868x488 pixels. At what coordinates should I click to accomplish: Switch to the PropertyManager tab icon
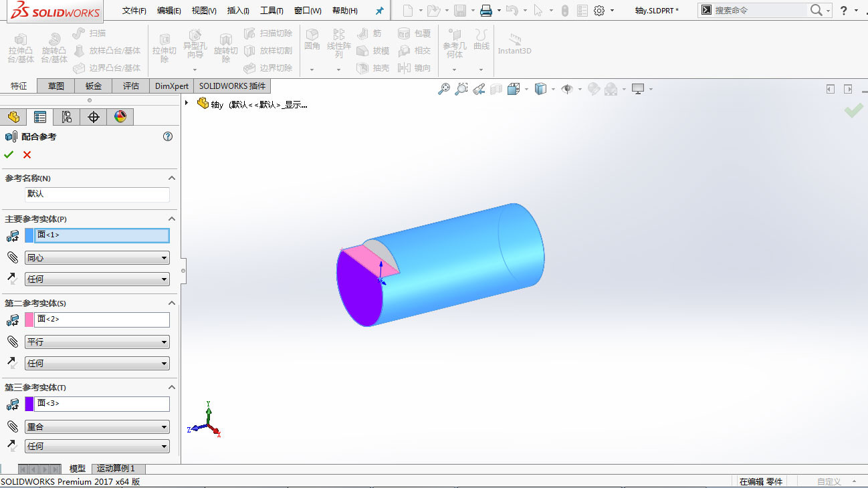tap(40, 117)
